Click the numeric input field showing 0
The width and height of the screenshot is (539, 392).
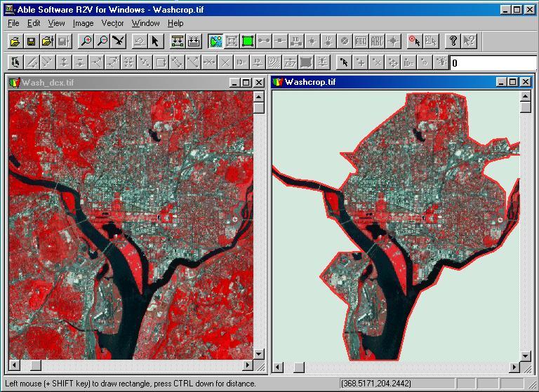click(x=493, y=63)
